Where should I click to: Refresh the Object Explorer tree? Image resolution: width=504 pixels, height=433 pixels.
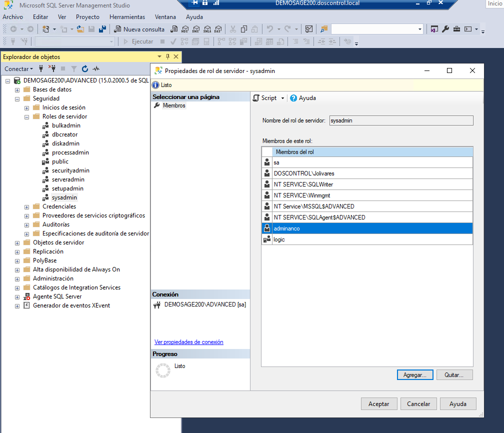click(x=85, y=68)
